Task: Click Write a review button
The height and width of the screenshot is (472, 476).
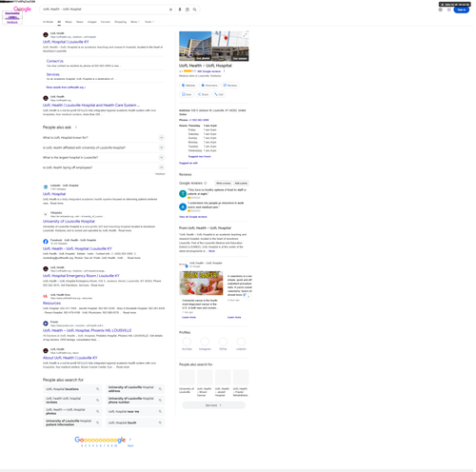Action: point(224,183)
